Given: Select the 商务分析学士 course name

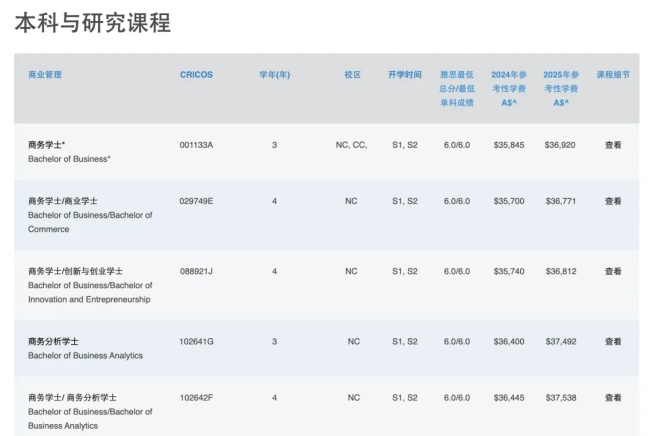Looking at the screenshot, I should pos(53,342).
